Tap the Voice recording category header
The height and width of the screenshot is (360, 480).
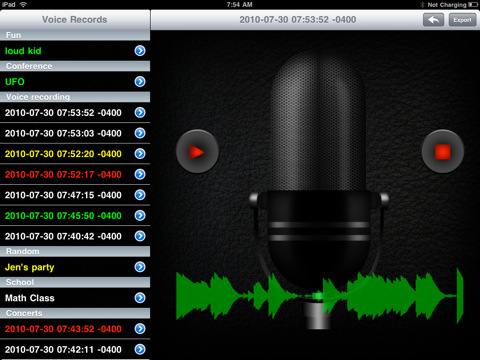pos(75,97)
